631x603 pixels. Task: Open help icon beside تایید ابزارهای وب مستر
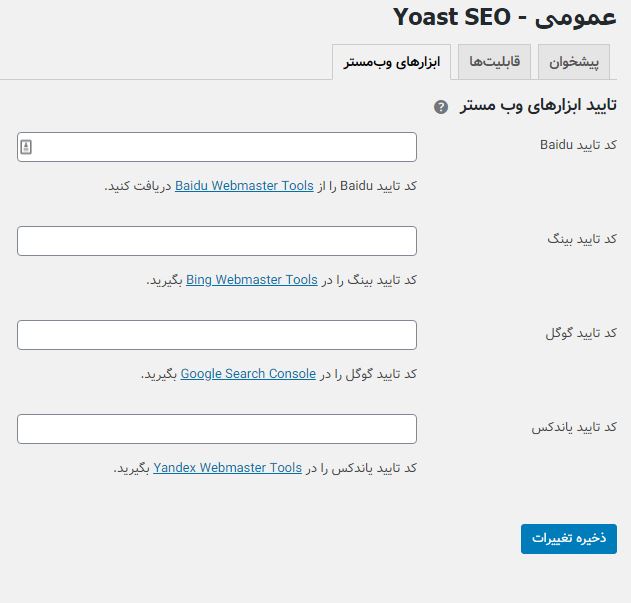(x=441, y=107)
